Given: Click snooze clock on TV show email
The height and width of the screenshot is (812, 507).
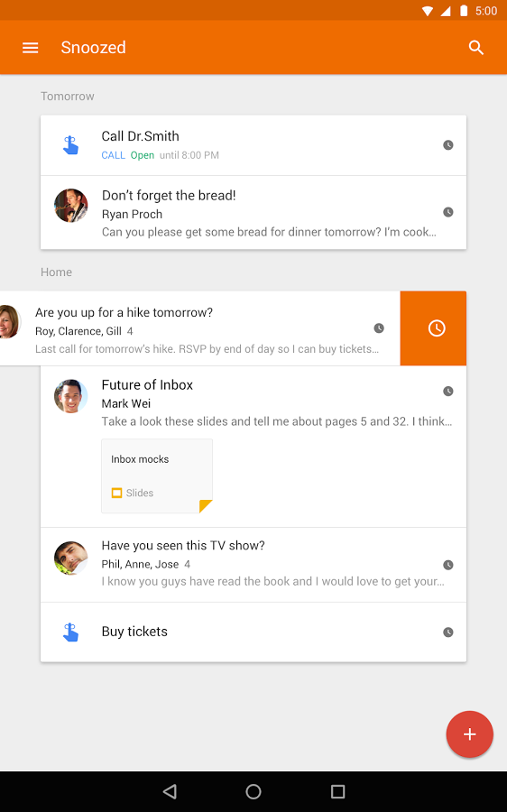Looking at the screenshot, I should [x=448, y=565].
